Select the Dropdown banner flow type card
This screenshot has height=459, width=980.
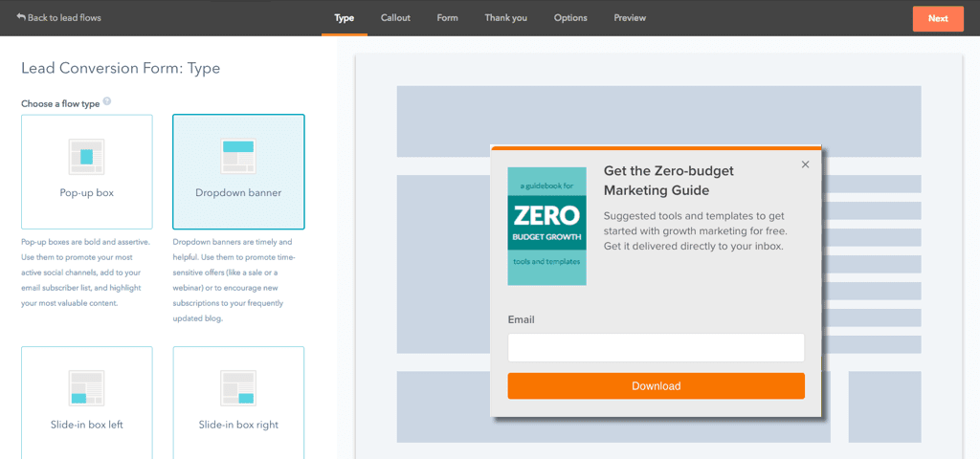[238, 172]
